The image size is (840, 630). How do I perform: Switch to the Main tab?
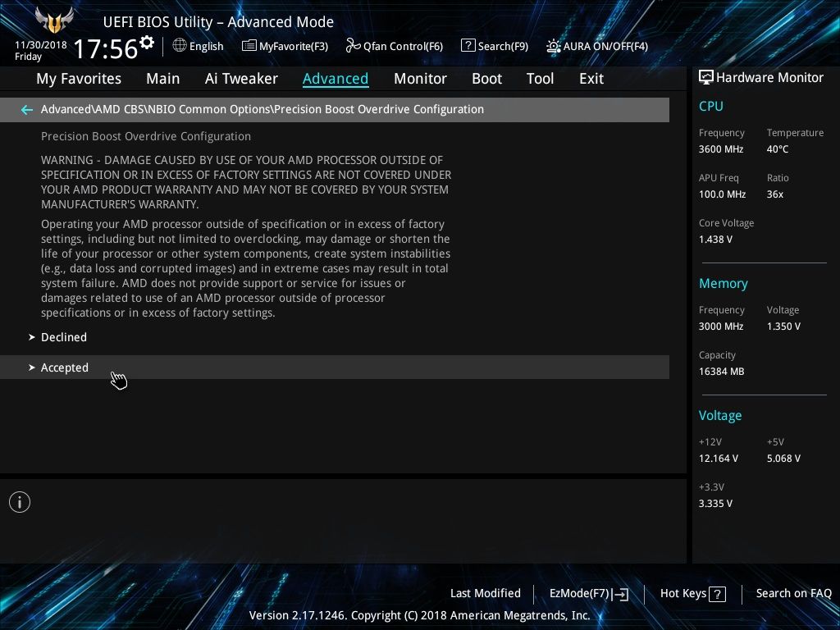pyautogui.click(x=163, y=79)
